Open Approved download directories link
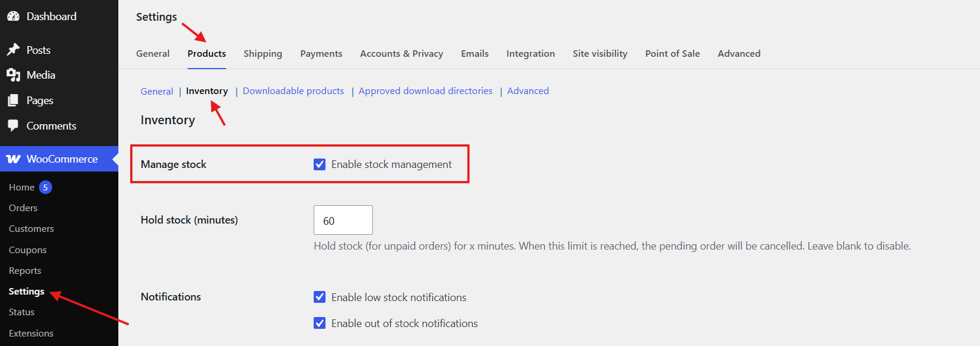This screenshot has width=980, height=346. point(425,91)
